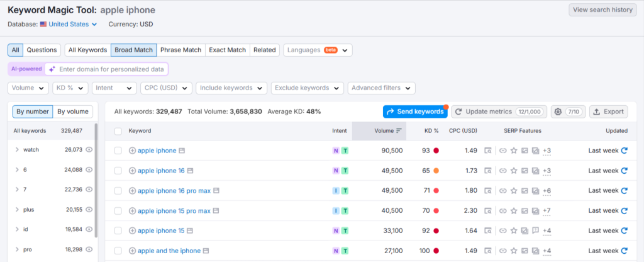This screenshot has width=644, height=262.
Task: Add apple iphone 16 pro max via plus icon
Action: pos(132,191)
